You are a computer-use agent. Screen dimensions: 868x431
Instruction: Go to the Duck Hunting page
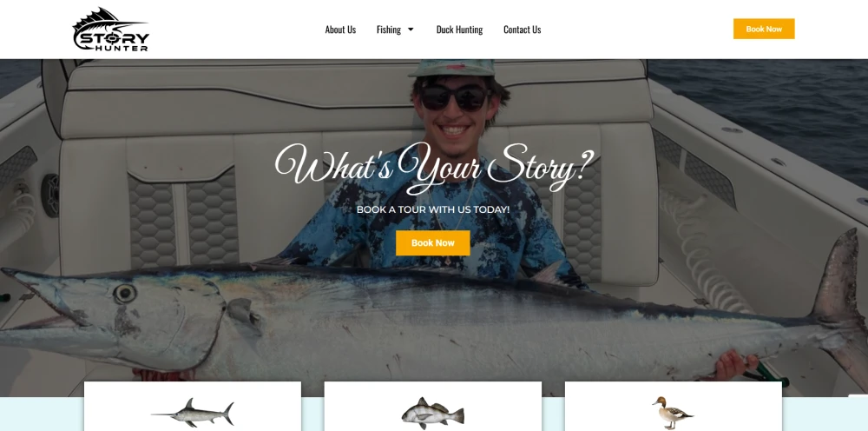tap(459, 30)
